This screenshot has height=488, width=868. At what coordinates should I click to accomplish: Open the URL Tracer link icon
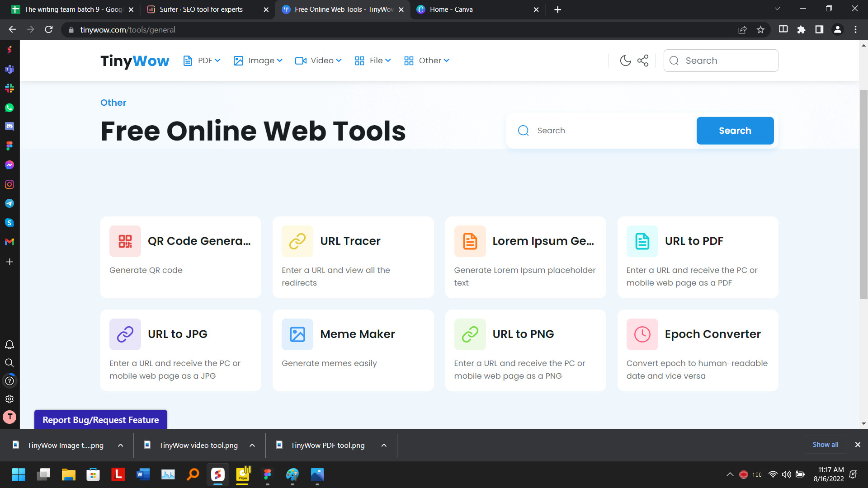pos(297,241)
